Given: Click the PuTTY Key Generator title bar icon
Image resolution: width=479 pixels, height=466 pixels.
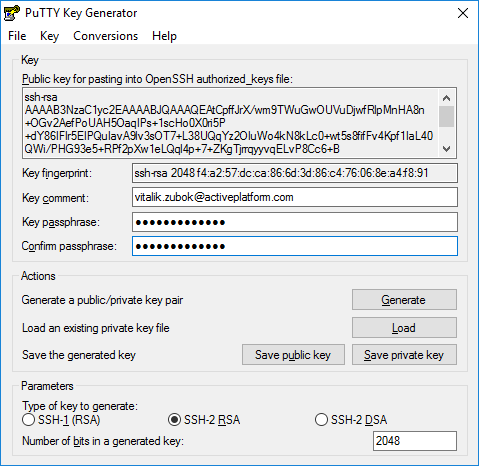Looking at the screenshot, I should coord(11,13).
